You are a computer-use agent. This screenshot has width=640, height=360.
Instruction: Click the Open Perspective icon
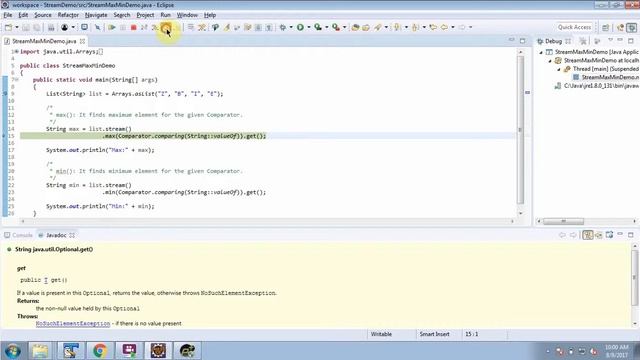606,27
